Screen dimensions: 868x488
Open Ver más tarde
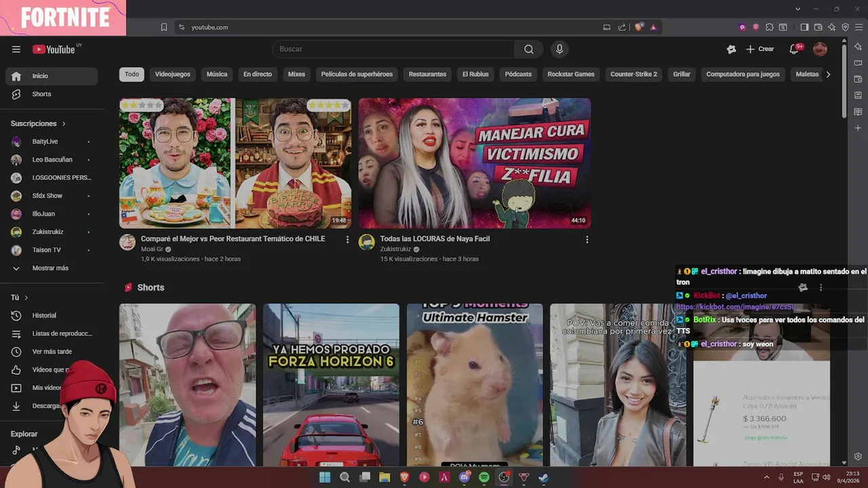tap(52, 352)
